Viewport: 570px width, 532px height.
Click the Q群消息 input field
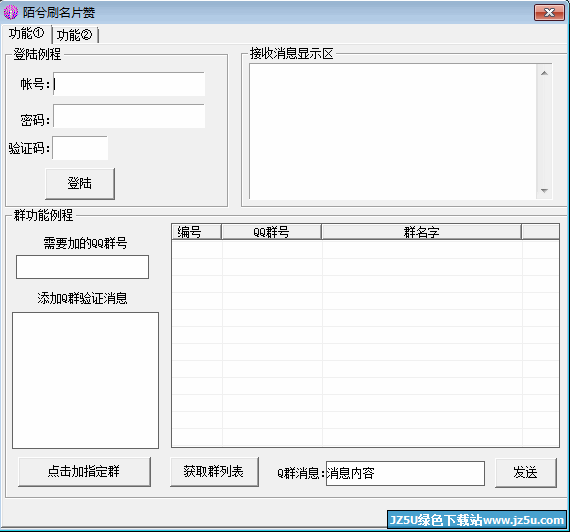405,473
